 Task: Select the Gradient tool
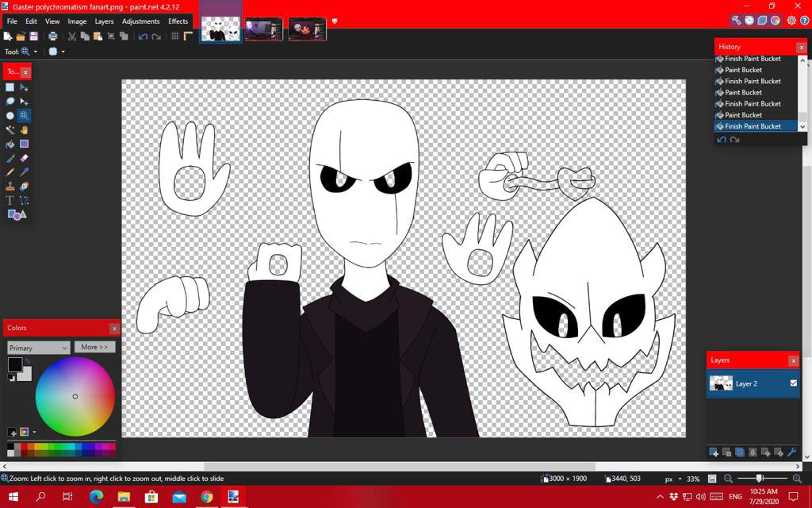pos(24,144)
